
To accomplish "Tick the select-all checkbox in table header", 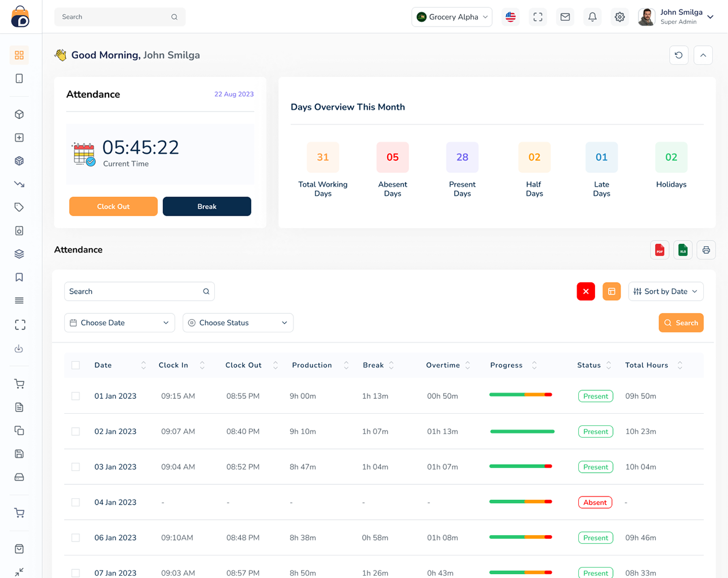I will 75,365.
